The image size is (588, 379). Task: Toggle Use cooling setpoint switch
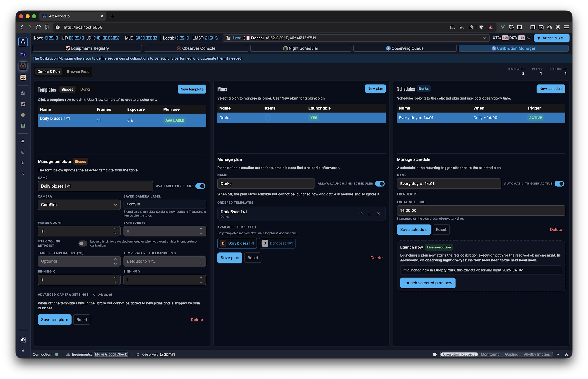pyautogui.click(x=83, y=243)
